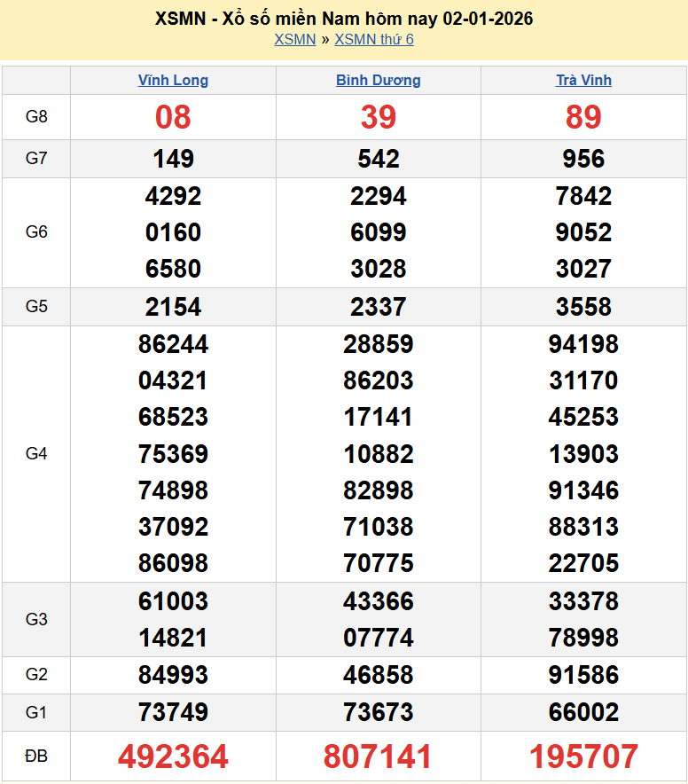Click the Bình Dương column header link
Viewport: 688px width, 784px height.
pyautogui.click(x=378, y=80)
